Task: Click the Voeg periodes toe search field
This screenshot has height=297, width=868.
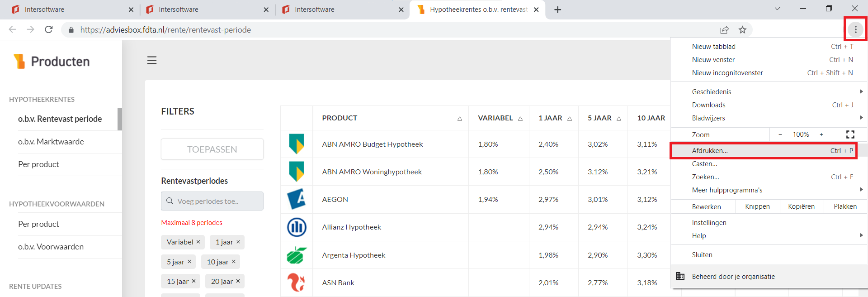Action: coord(212,201)
